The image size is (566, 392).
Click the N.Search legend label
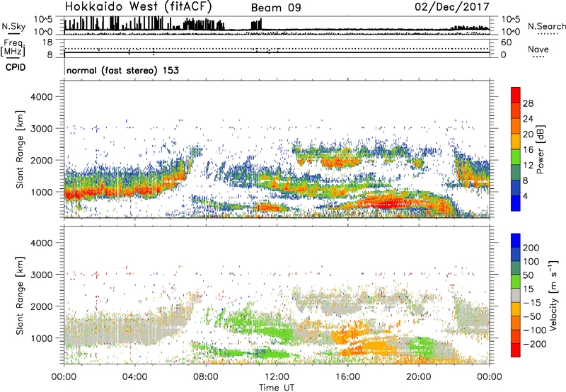pos(547,26)
